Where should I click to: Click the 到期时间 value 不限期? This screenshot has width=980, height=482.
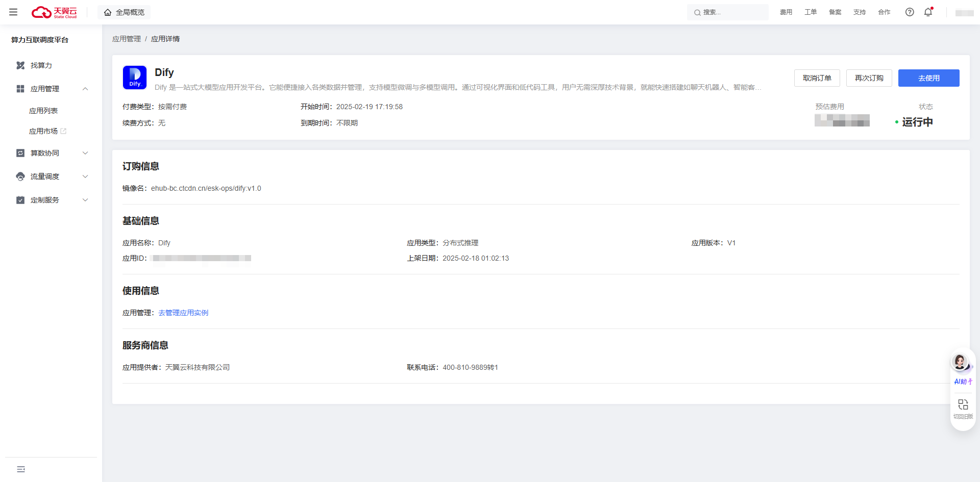347,123
